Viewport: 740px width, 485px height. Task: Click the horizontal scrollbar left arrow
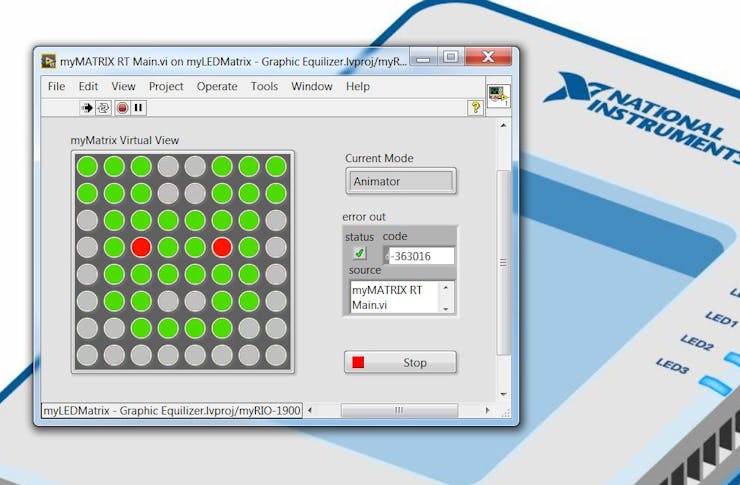(310, 410)
